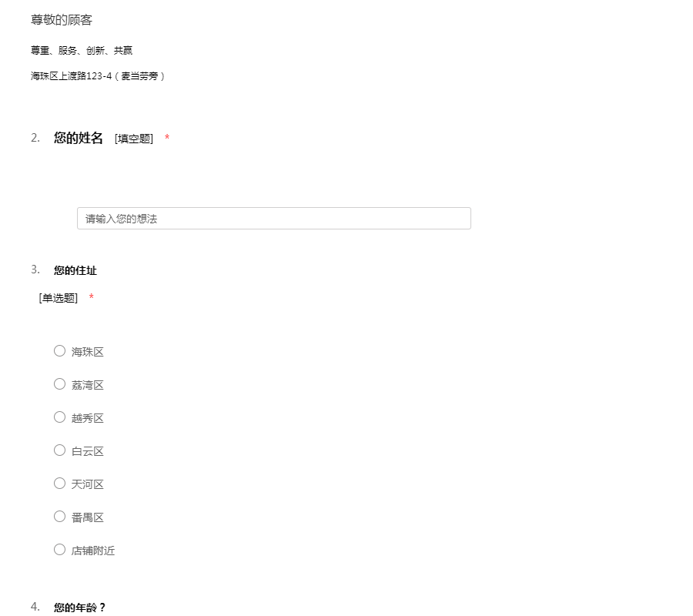Click the [单选题] type label
Screen dimensions: 693x616
[x=59, y=298]
